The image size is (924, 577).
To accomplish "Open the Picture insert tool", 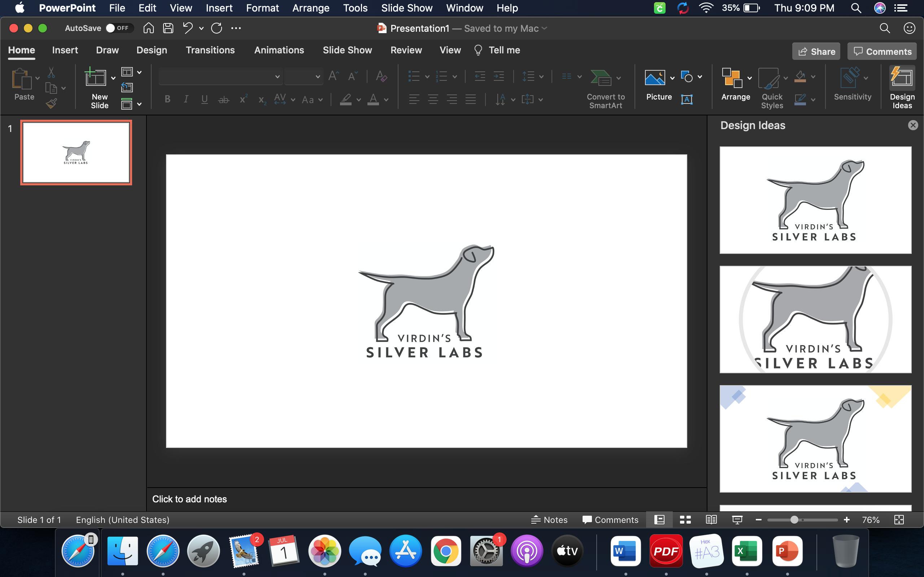I will coord(655,78).
